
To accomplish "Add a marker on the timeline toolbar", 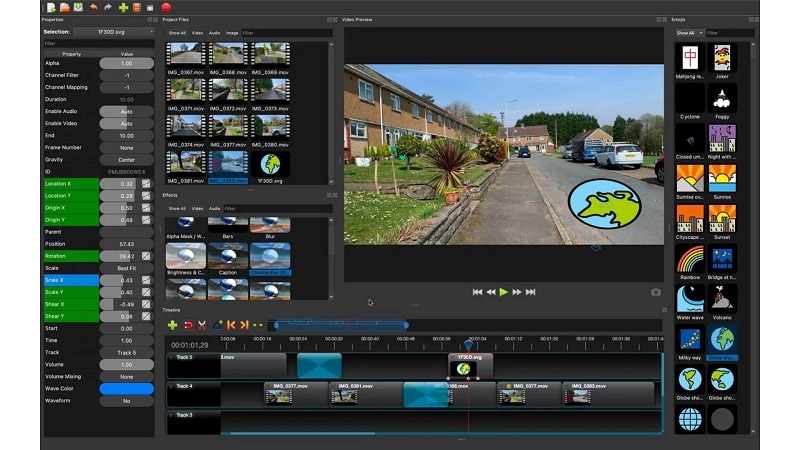I will point(217,325).
